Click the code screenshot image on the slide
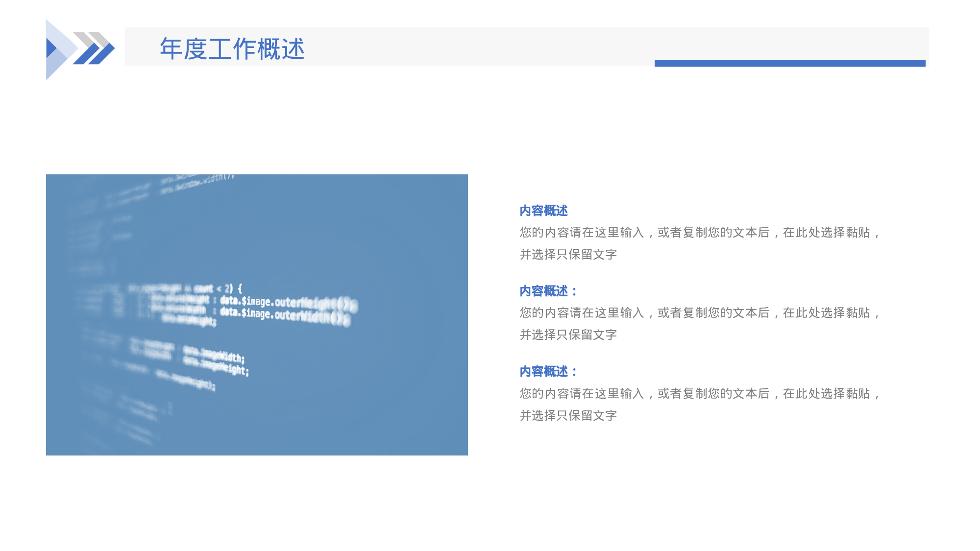Viewport: 980px width, 551px height. coord(257,316)
